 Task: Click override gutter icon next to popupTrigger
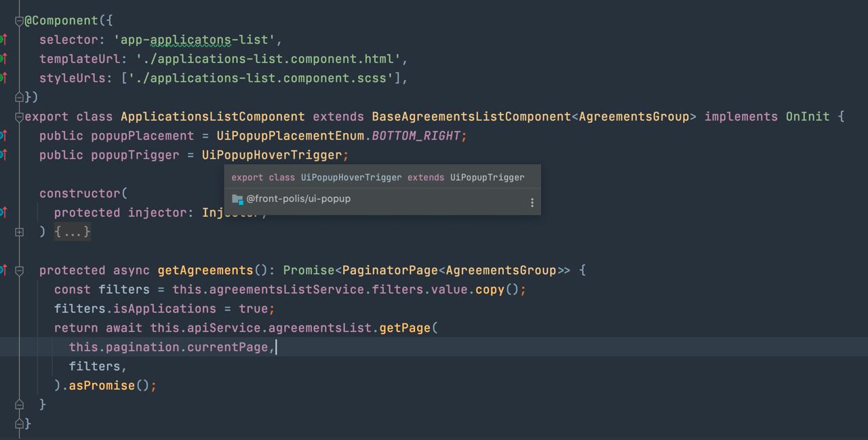(x=3, y=155)
